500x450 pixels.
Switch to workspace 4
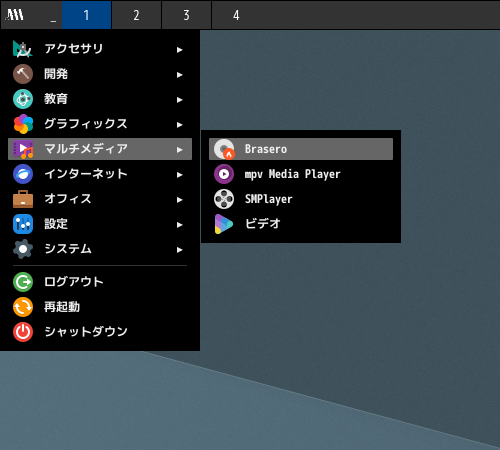pos(236,15)
